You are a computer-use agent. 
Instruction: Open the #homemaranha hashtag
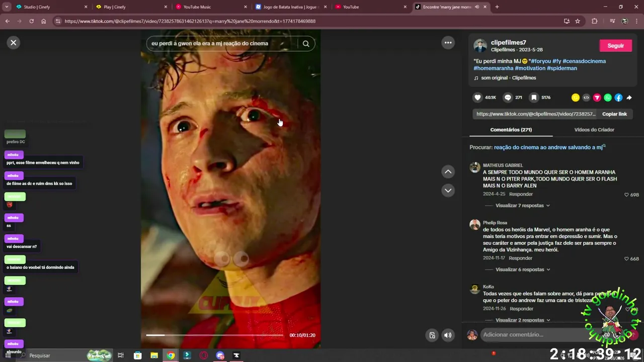tap(494, 68)
